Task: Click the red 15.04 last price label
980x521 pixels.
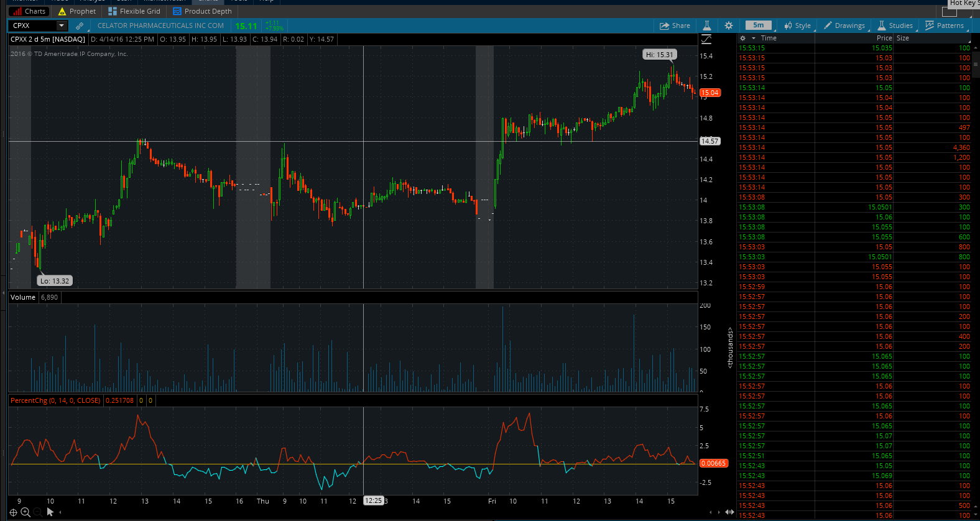Action: click(x=710, y=93)
